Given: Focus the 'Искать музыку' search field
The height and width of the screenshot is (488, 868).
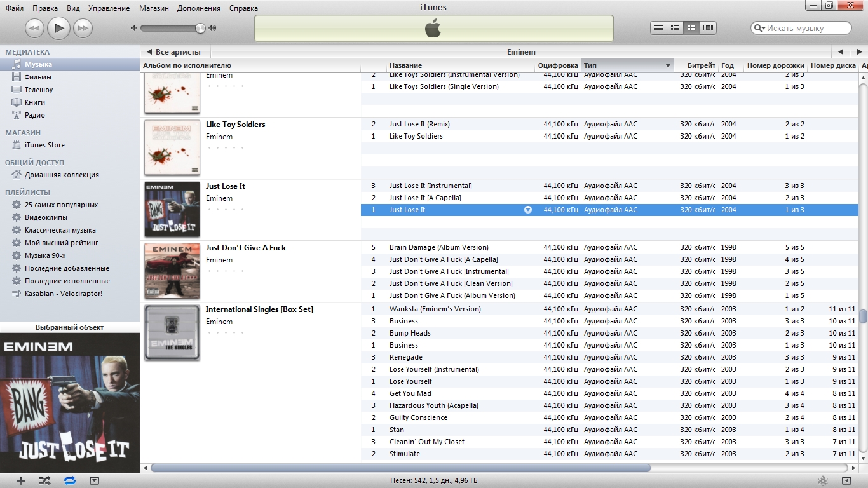Looking at the screenshot, I should tap(801, 28).
